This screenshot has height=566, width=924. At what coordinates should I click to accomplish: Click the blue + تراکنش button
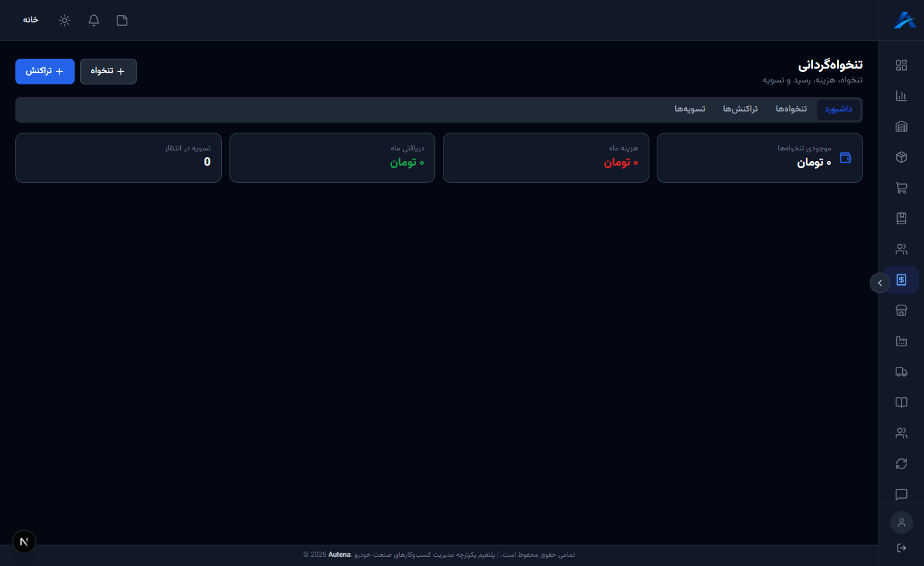pos(45,71)
